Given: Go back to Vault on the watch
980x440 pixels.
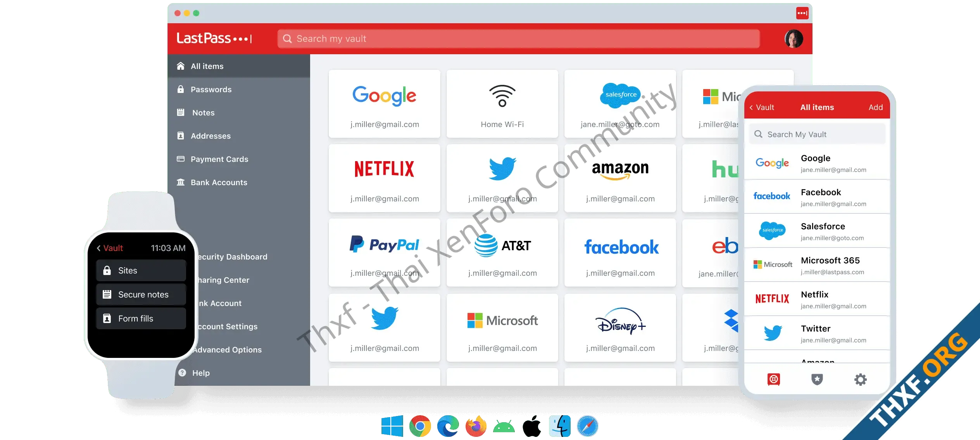Looking at the screenshot, I should (110, 248).
